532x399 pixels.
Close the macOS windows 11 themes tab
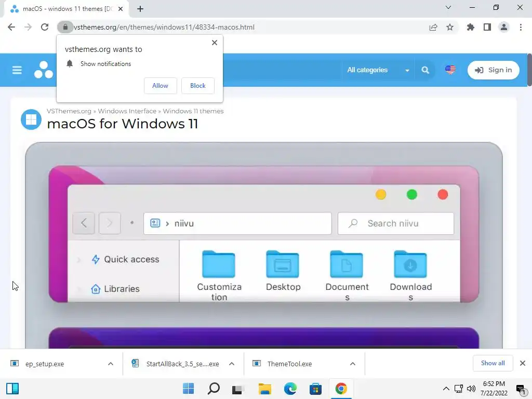pyautogui.click(x=121, y=9)
